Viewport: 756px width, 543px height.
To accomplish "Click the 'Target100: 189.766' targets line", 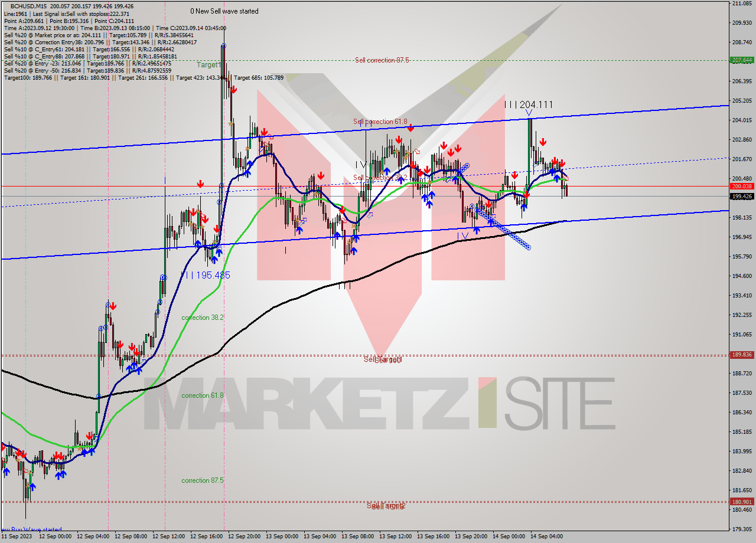I will [x=144, y=78].
